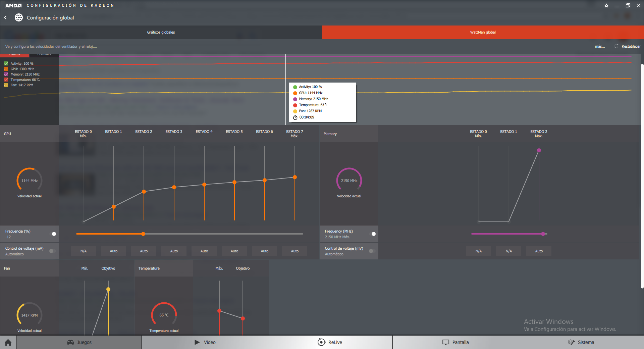Click the play icon beside Video

[x=197, y=342]
